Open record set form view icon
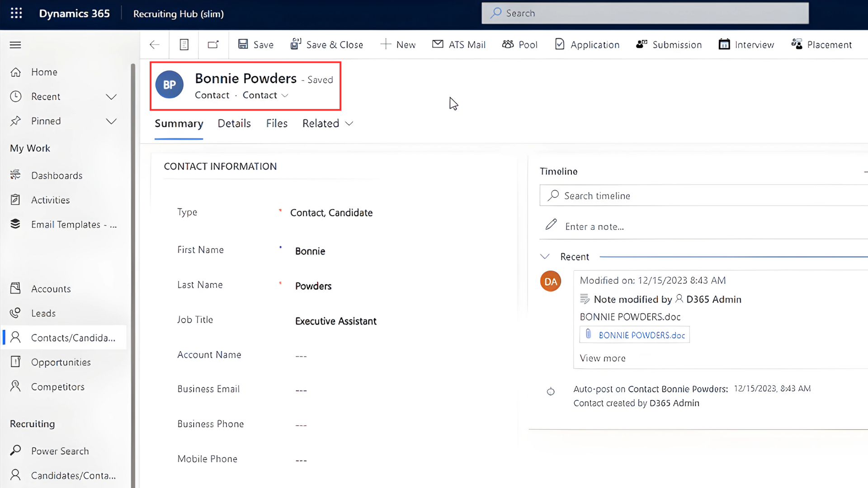868x488 pixels. (184, 45)
